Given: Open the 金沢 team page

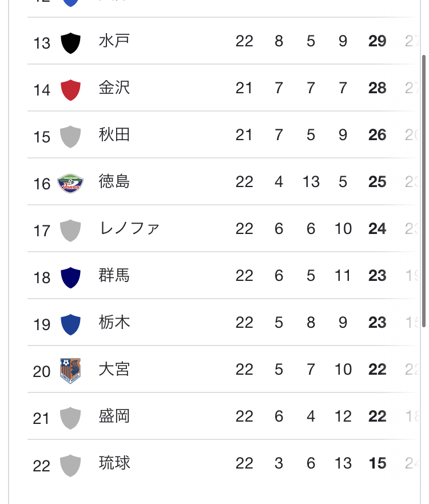Looking at the screenshot, I should 114,88.
